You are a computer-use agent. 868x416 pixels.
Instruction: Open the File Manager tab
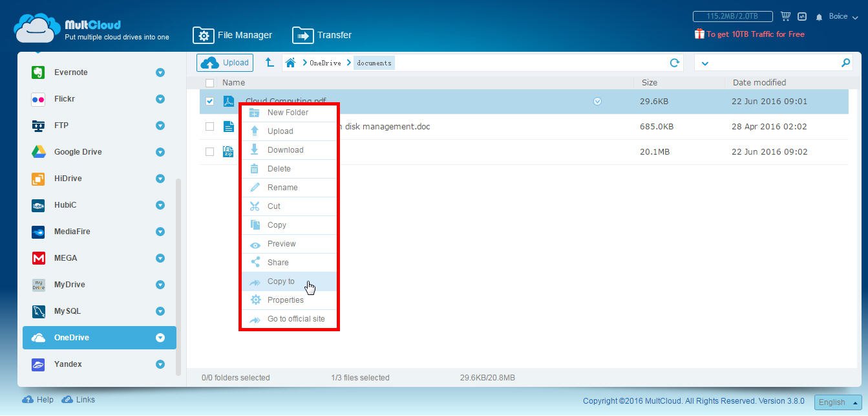tap(233, 35)
